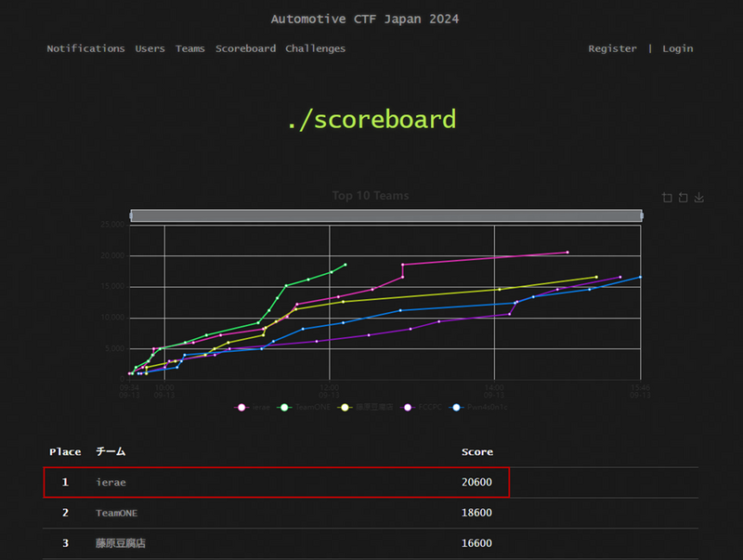Go to the Users page
Image resolution: width=743 pixels, height=560 pixels.
150,48
